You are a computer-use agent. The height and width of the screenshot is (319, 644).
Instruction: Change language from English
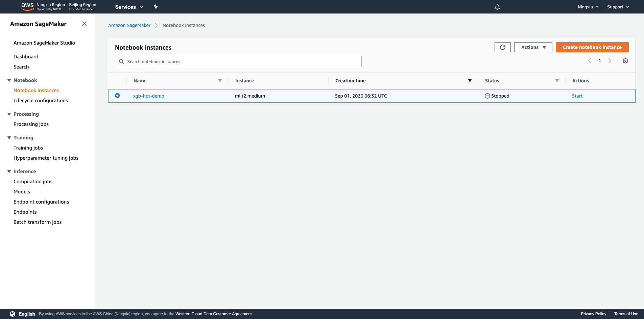tap(27, 314)
